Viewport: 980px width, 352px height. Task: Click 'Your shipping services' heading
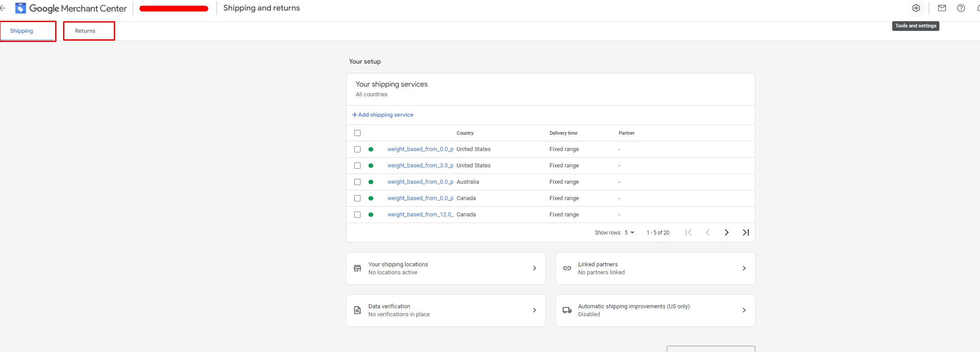(392, 84)
